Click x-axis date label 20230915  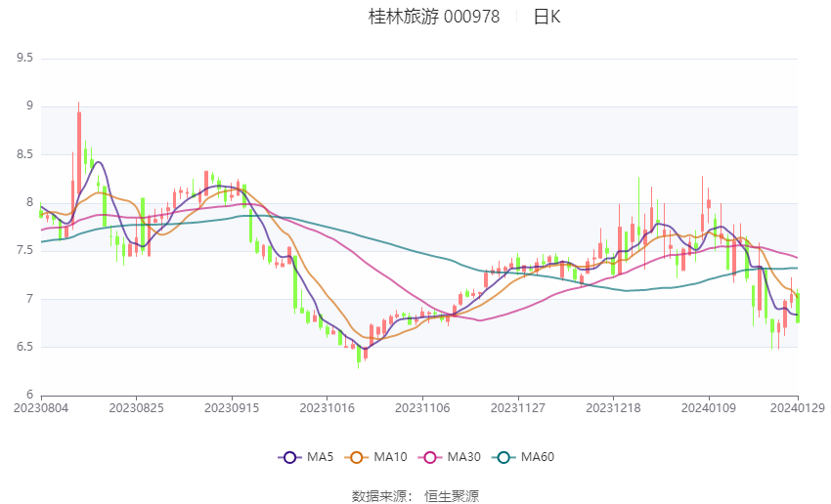point(232,408)
